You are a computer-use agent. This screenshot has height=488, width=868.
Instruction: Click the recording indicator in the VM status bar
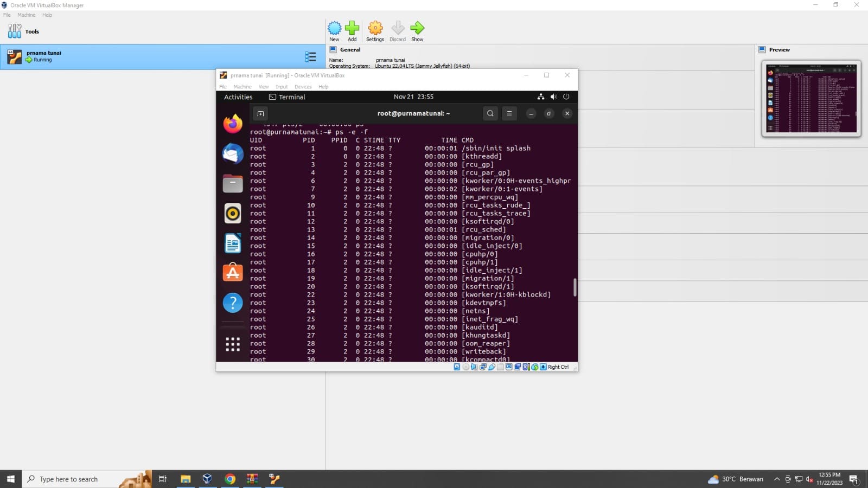[x=518, y=367]
